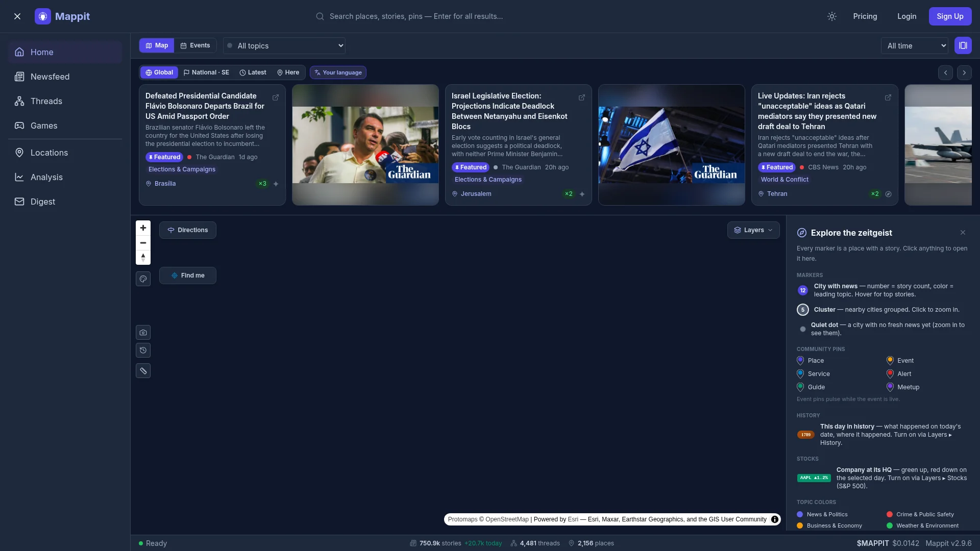Open Locations in the sidebar
980x551 pixels.
pos(65,153)
